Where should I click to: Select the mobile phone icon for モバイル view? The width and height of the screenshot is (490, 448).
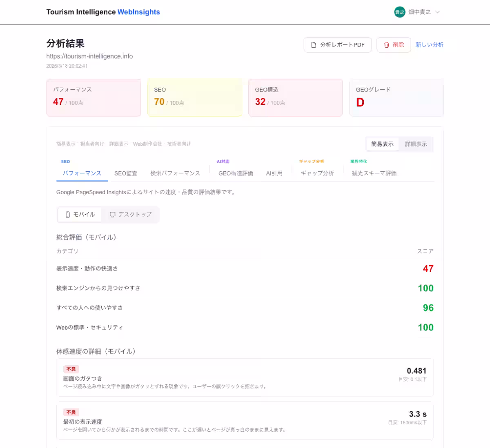67,214
